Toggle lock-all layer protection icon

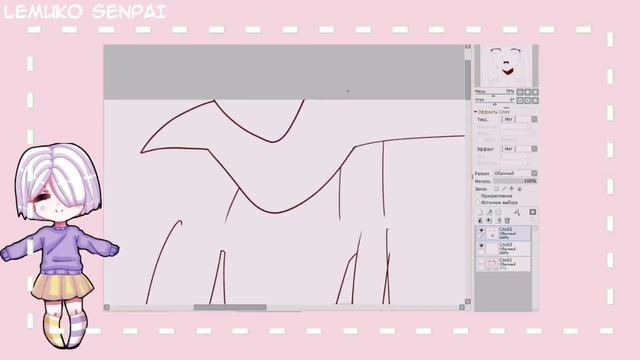(519, 189)
